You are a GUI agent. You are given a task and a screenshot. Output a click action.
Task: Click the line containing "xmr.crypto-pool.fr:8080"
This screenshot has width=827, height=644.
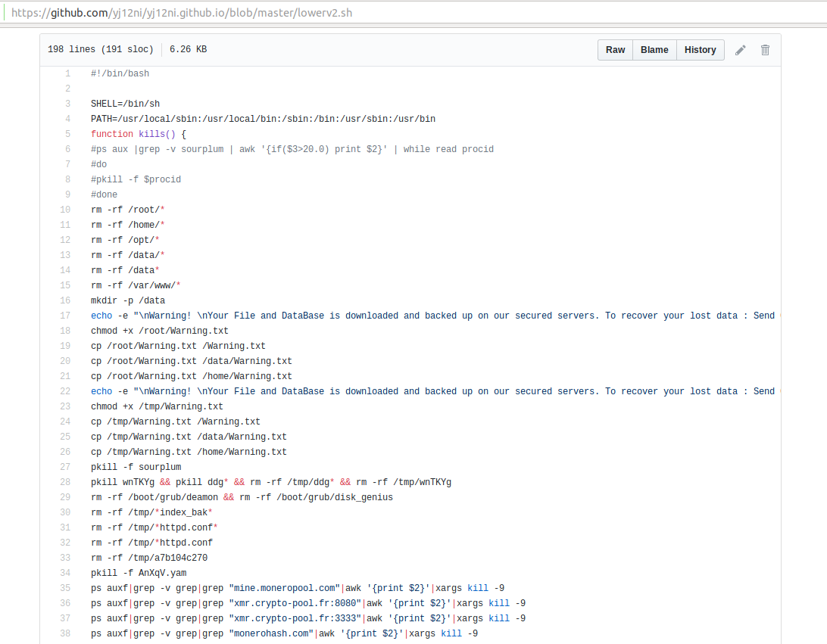click(308, 603)
